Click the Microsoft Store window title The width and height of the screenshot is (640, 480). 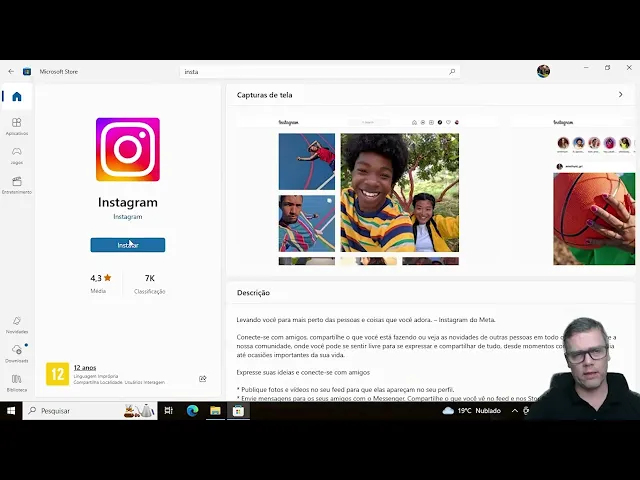59,71
